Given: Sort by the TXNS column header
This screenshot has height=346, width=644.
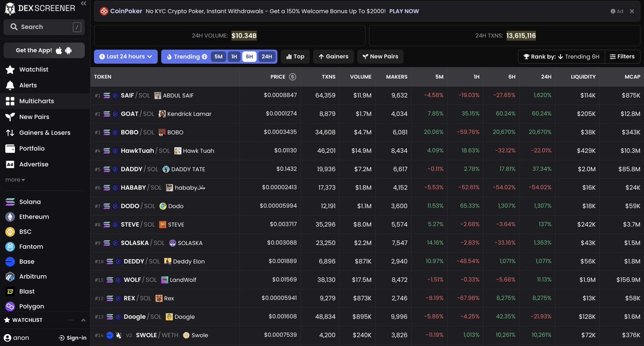Looking at the screenshot, I should point(328,77).
